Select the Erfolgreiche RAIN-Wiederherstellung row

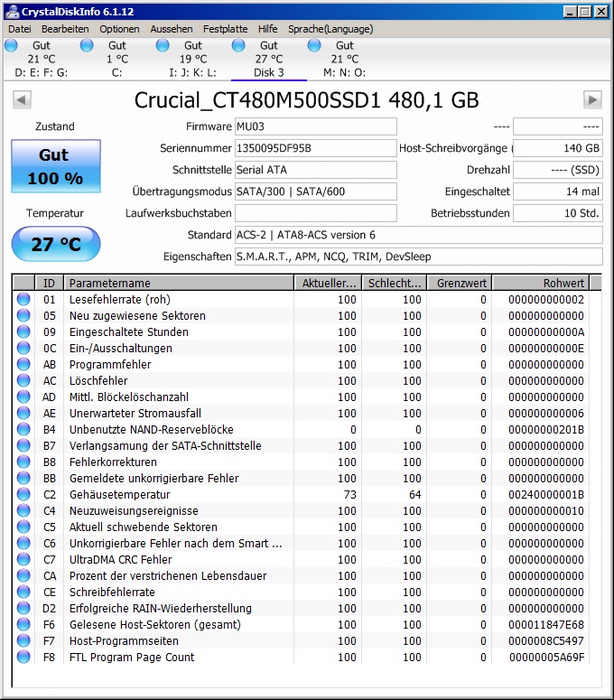(x=302, y=608)
